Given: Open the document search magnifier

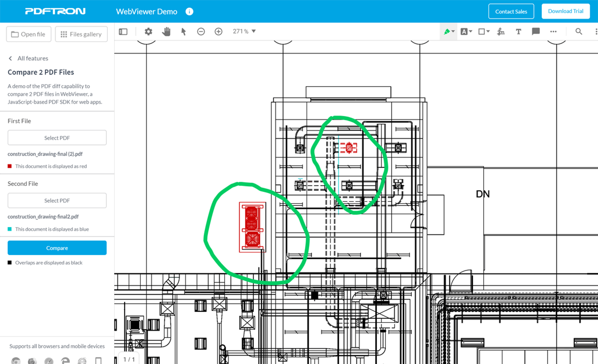Looking at the screenshot, I should (x=579, y=32).
